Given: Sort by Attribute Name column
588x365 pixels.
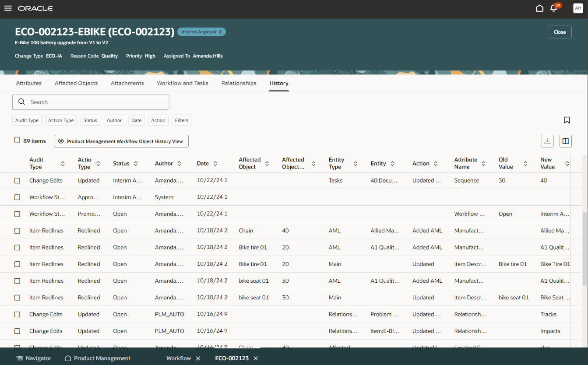Looking at the screenshot, I should 483,163.
